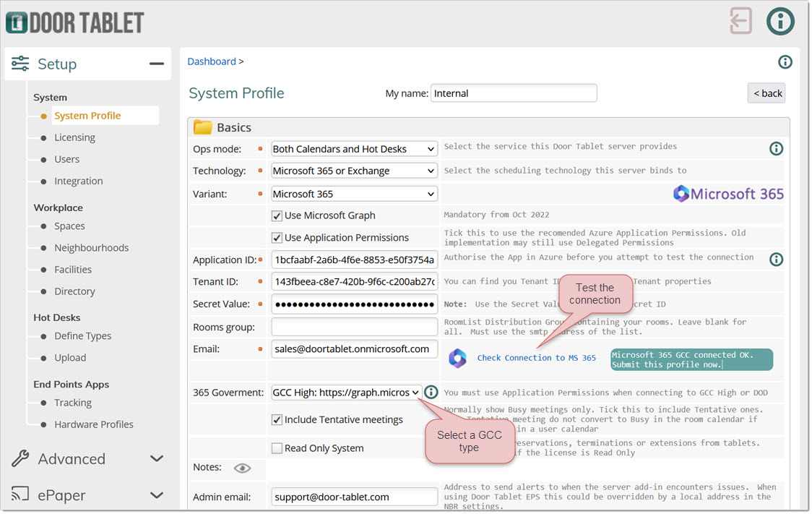812x514 pixels.
Task: Open the large info icon in header
Action: [x=780, y=21]
